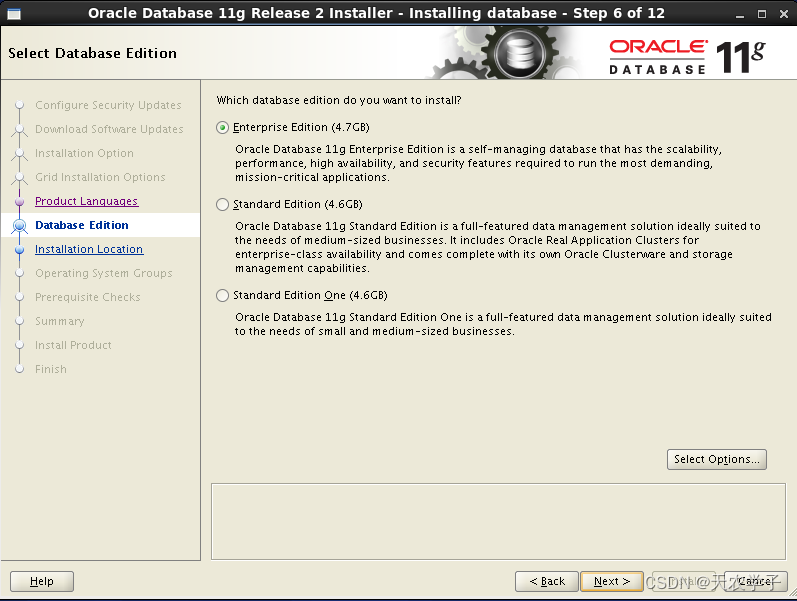Click Download Software Updates step text
The width and height of the screenshot is (797, 601).
coord(109,129)
